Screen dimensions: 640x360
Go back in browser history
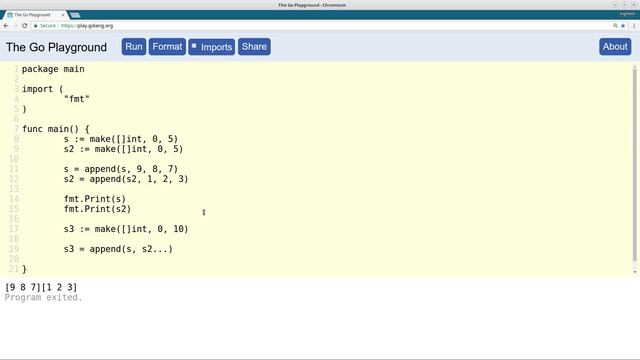coord(6,26)
